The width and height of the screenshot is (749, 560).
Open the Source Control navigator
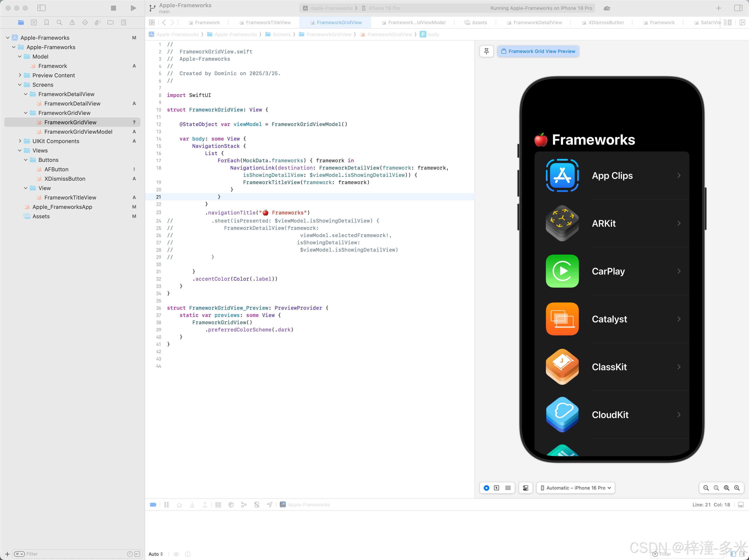(x=34, y=23)
